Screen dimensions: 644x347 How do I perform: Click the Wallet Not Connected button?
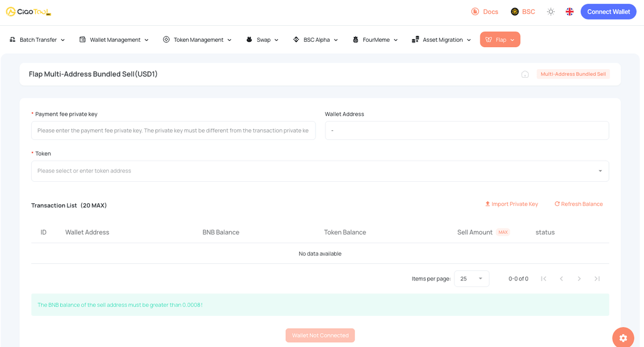coord(320,335)
